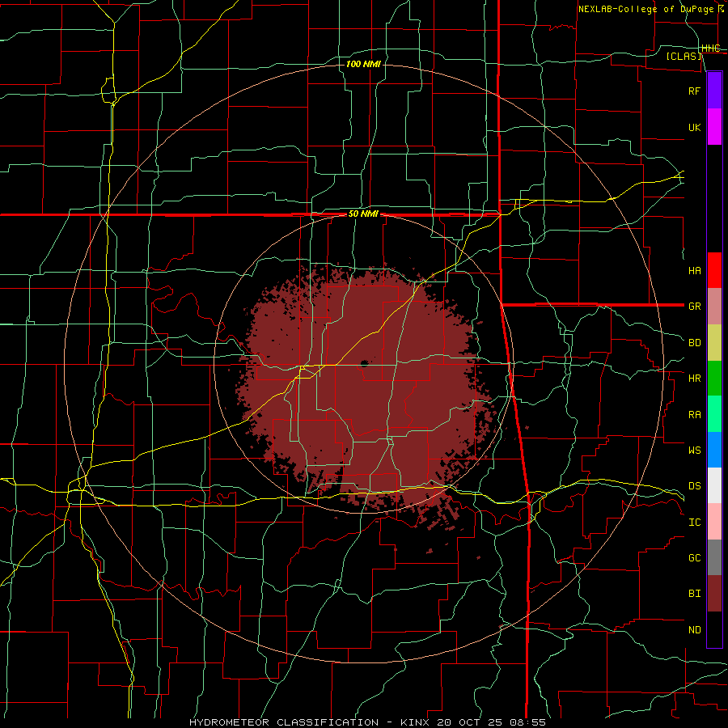728x728 pixels.
Task: Click the GR pink-brown legend swatch
Action: (714, 307)
